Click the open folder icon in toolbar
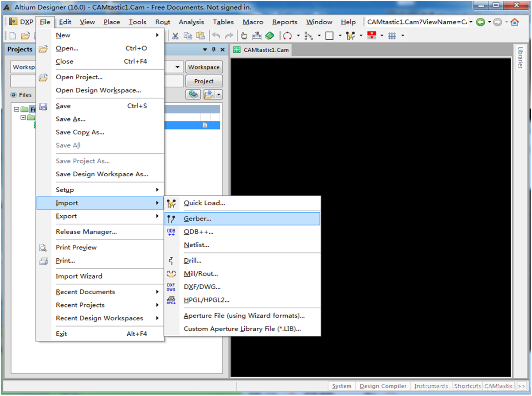The width and height of the screenshot is (532, 396). click(x=25, y=36)
